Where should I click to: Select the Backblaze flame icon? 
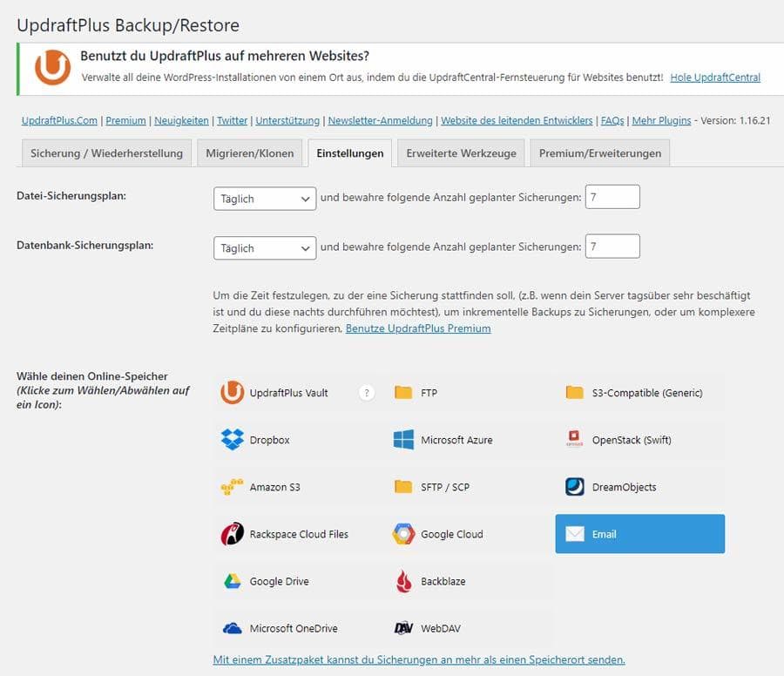403,581
